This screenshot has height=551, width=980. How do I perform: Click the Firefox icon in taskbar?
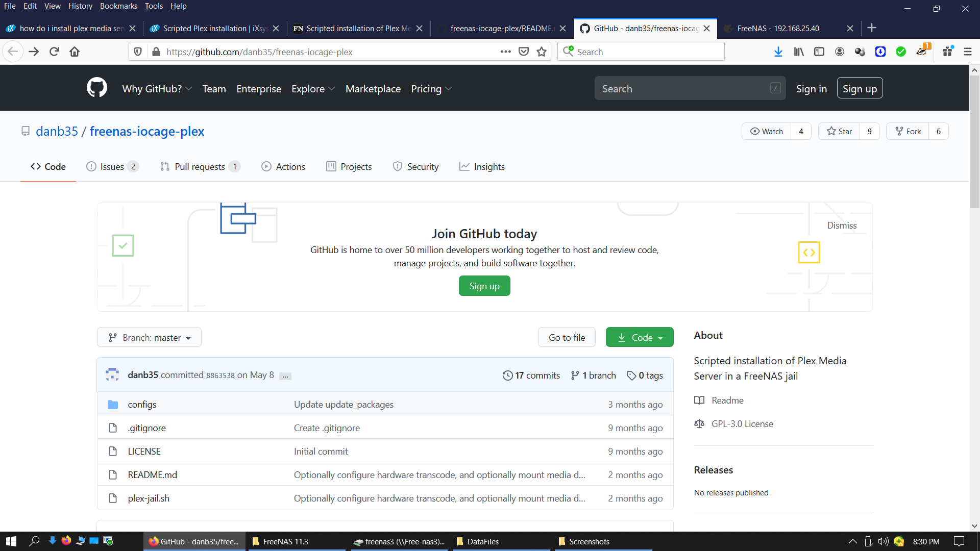(x=66, y=541)
